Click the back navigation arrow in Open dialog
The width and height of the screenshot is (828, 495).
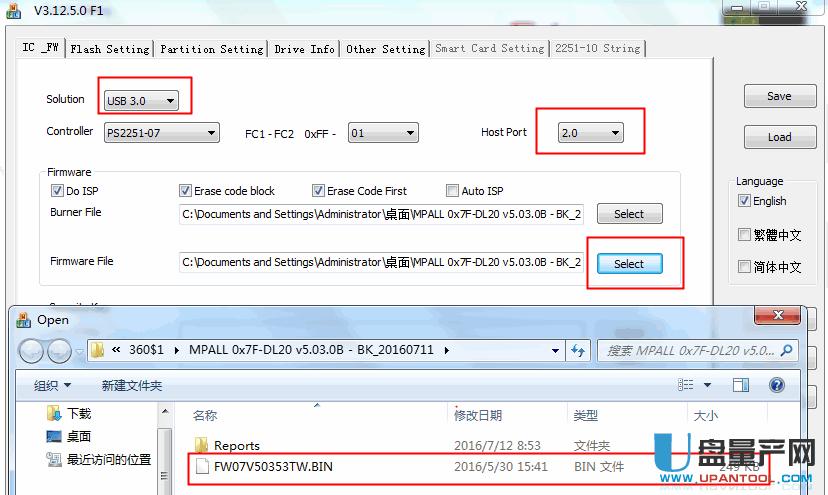click(x=32, y=351)
